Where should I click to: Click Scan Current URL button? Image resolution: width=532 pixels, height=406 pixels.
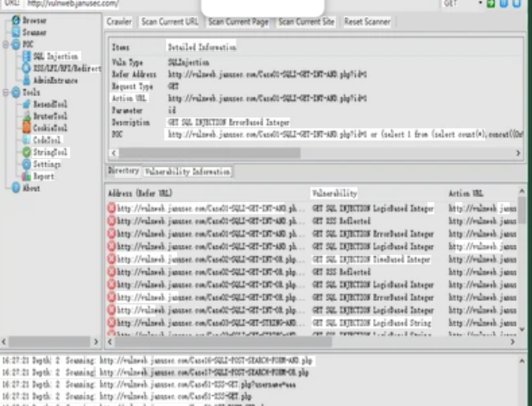(169, 22)
